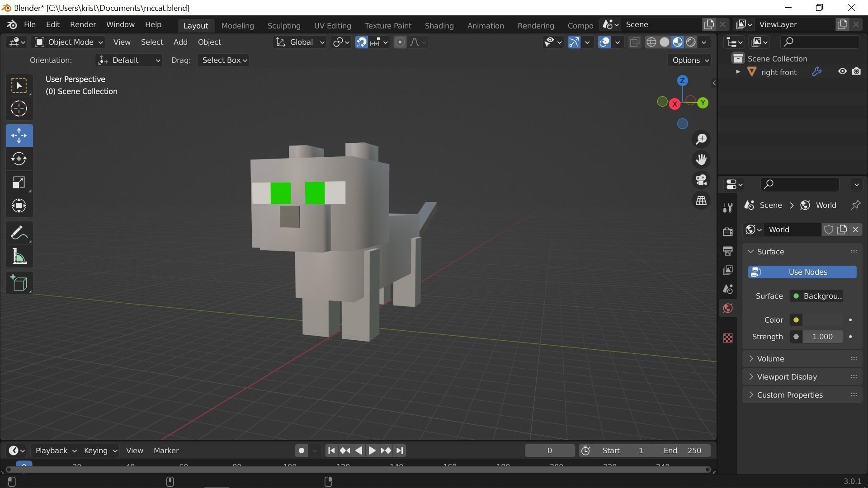The image size is (868, 488).
Task: Activate the Move tool
Action: [19, 136]
